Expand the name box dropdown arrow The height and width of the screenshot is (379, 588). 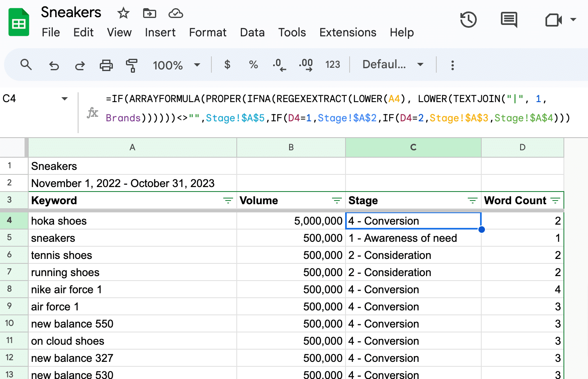coord(65,99)
